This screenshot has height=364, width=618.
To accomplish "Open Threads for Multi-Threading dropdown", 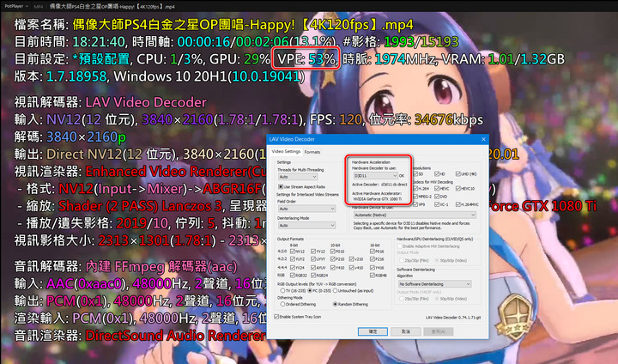I will [298, 177].
